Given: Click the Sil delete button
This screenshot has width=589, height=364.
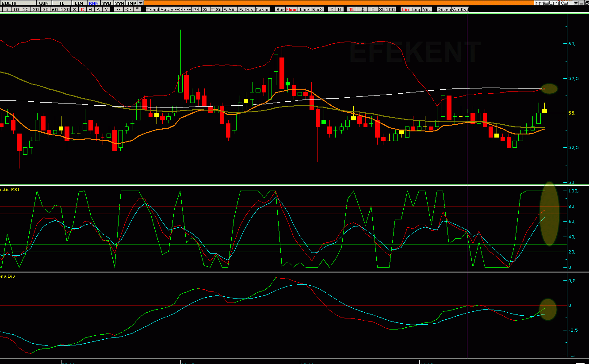Looking at the screenshot, I should tap(206, 9).
